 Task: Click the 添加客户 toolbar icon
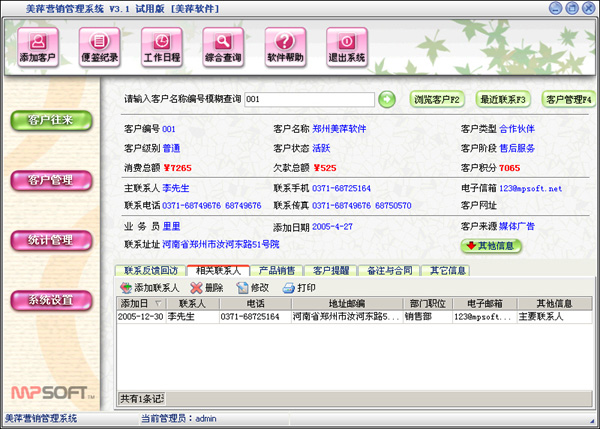click(39, 47)
